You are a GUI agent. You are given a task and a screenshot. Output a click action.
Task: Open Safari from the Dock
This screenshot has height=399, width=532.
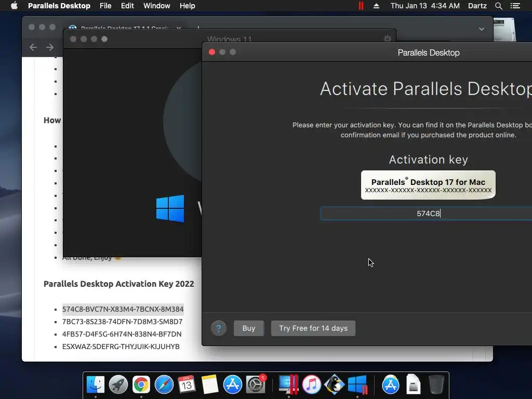coord(164,384)
